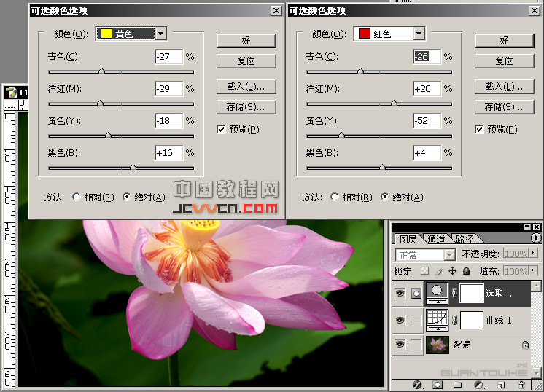Click the lock position move icon

coord(452,271)
